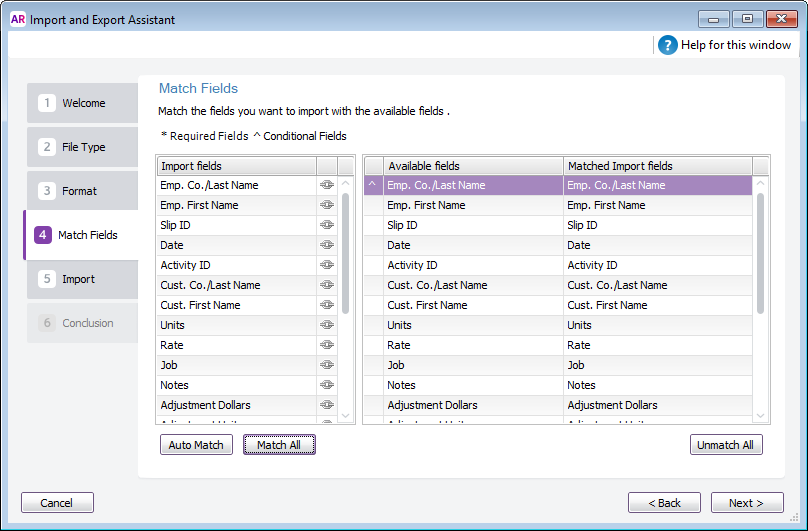Click up arrow of Available fields scrollbar

tap(760, 184)
